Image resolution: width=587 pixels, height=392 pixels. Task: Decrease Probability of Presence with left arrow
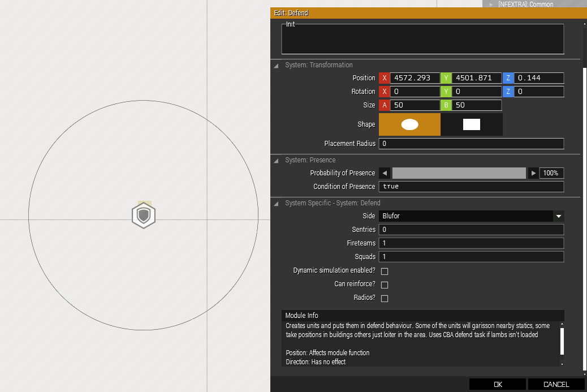(x=385, y=173)
